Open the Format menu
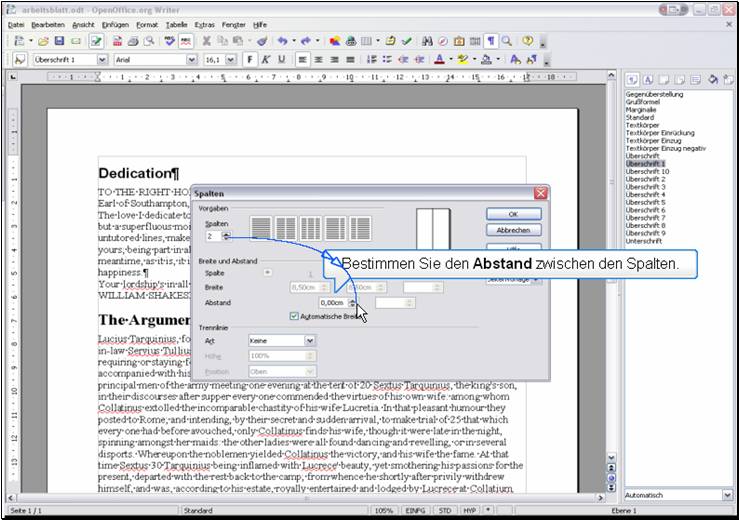This screenshot has width=739, height=520. 147,23
